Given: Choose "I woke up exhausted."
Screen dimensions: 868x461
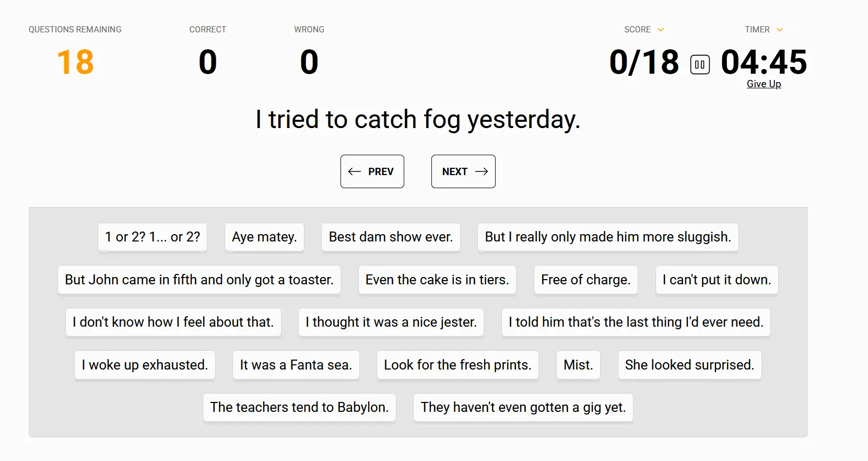Looking at the screenshot, I should coord(145,365).
